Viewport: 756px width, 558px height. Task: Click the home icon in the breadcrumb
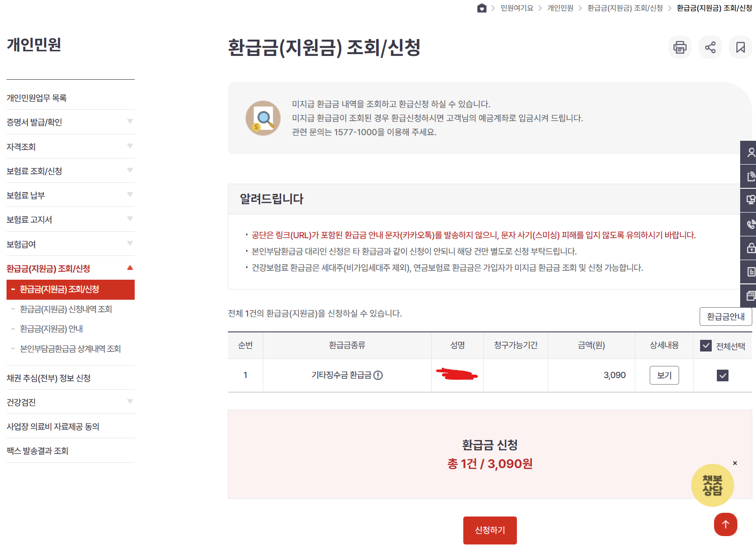[x=481, y=8]
